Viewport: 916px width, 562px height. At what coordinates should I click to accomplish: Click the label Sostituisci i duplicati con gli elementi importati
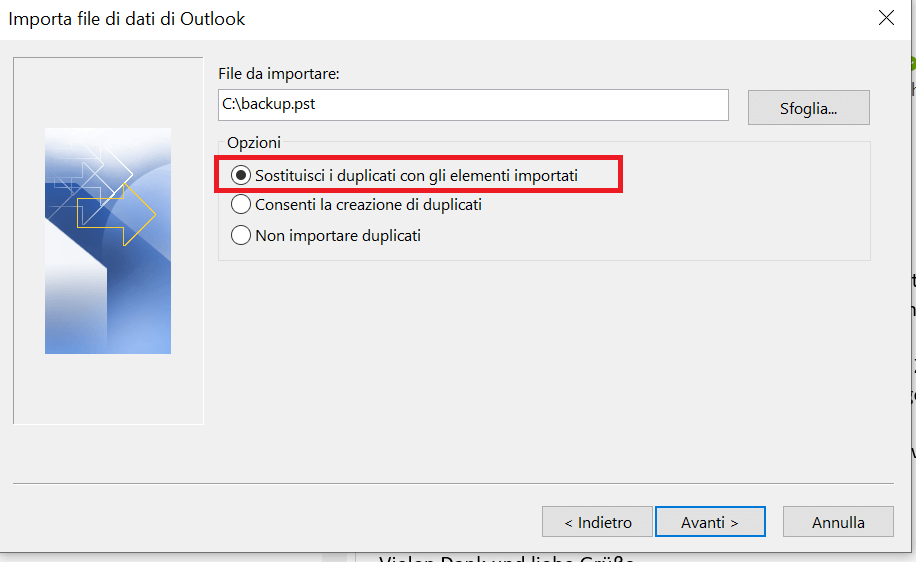tap(417, 175)
